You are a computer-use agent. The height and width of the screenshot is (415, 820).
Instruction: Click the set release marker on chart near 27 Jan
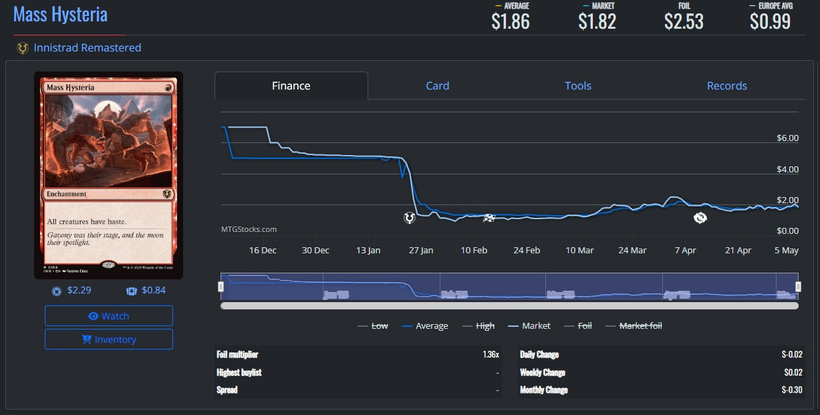tap(409, 217)
